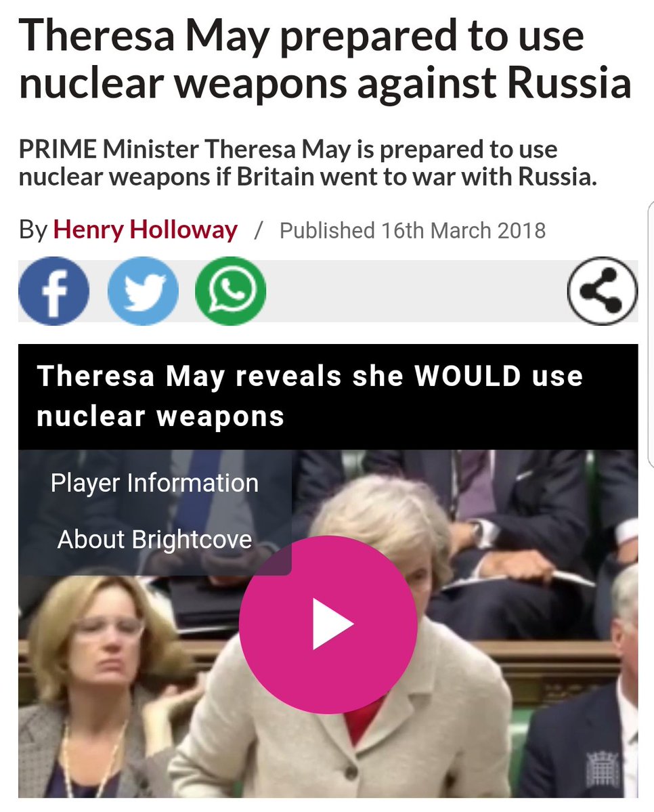The image size is (654, 812).
Task: Click the Published 16th March 2018 date
Action: (413, 230)
